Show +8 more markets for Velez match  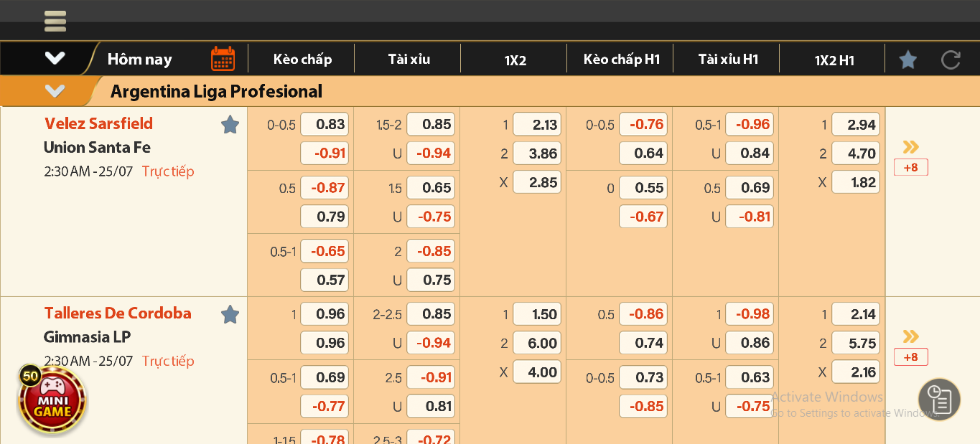pos(910,168)
